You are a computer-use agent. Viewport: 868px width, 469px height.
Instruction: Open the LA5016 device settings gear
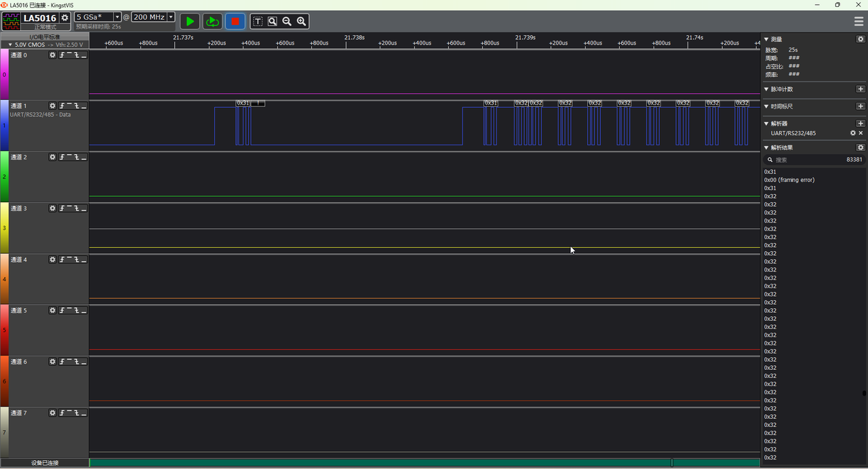coord(65,18)
